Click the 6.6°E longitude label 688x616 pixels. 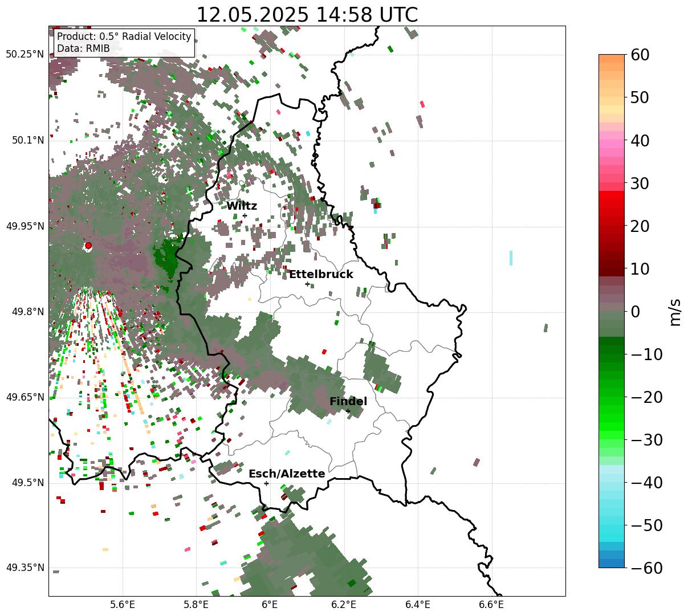[491, 605]
